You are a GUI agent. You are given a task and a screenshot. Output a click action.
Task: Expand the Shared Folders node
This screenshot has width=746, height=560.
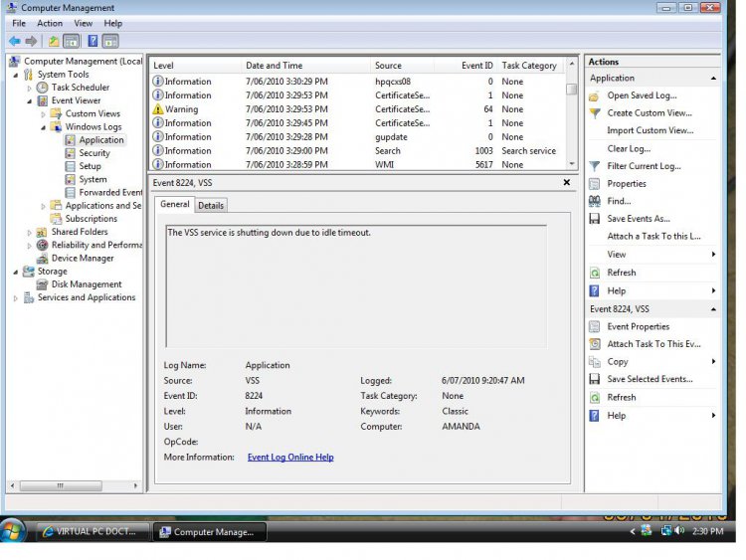[x=30, y=233]
